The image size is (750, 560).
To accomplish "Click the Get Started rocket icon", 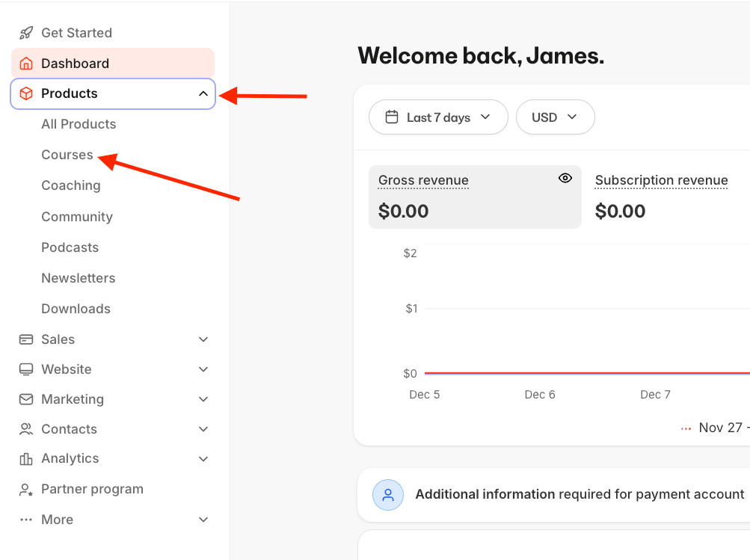I will [25, 32].
